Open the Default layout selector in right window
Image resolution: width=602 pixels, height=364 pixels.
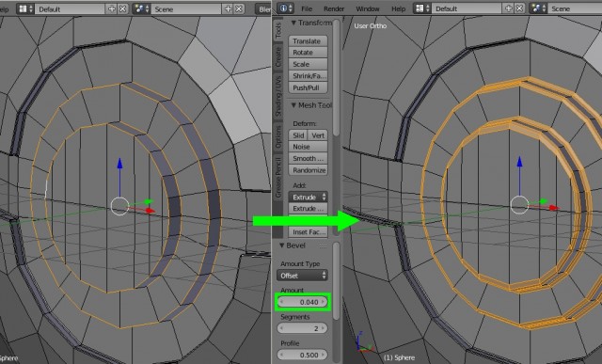pos(467,8)
